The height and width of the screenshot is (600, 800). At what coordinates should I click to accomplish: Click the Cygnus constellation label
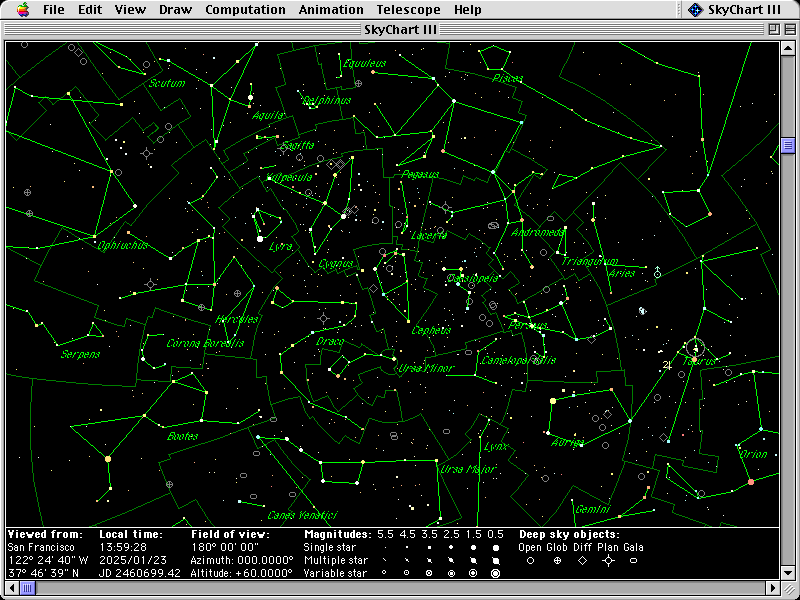[335, 264]
